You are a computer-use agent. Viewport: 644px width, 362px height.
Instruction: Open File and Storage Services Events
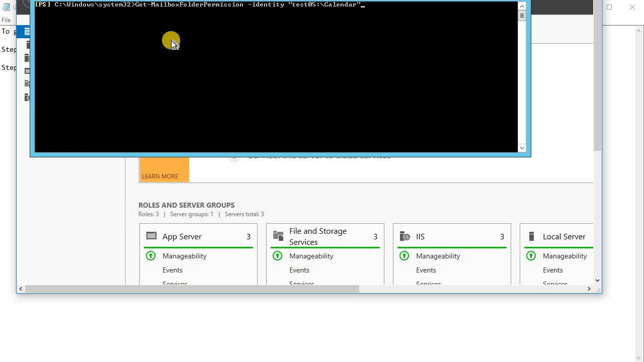[299, 270]
